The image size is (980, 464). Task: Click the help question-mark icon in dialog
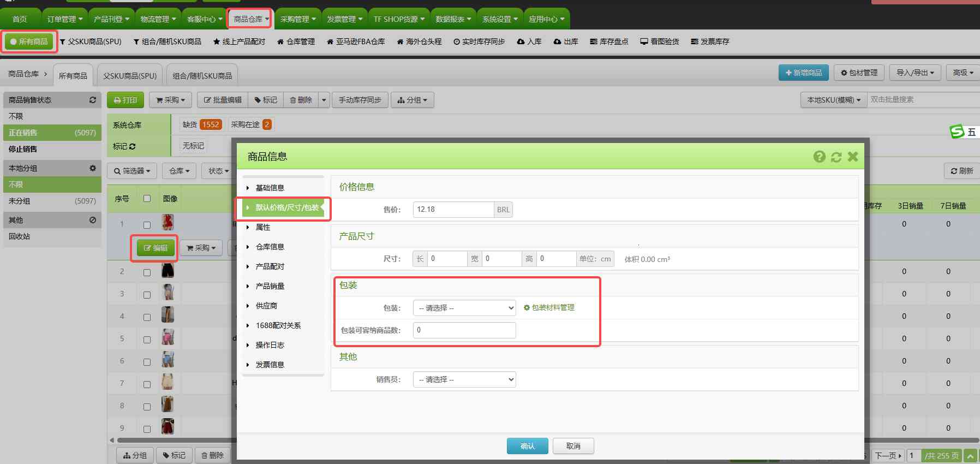[x=819, y=157]
